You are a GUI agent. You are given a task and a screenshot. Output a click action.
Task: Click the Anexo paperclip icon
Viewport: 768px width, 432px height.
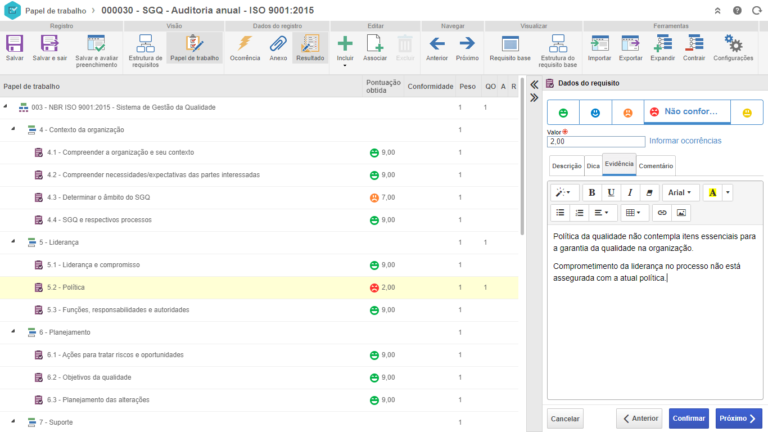(x=278, y=48)
